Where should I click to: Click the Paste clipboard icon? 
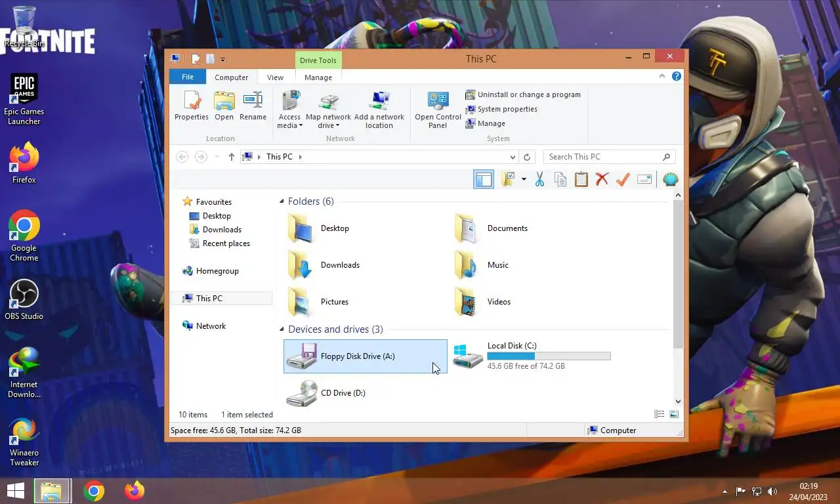pos(581,179)
